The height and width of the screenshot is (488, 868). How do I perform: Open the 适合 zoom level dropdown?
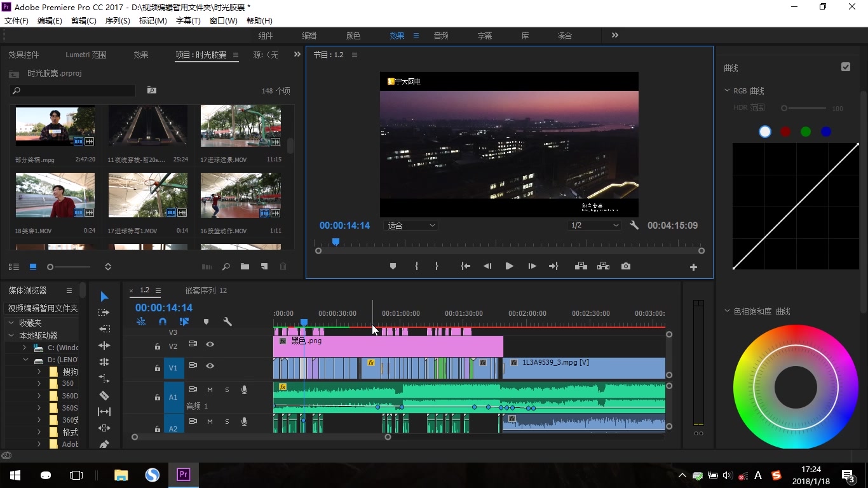point(411,226)
